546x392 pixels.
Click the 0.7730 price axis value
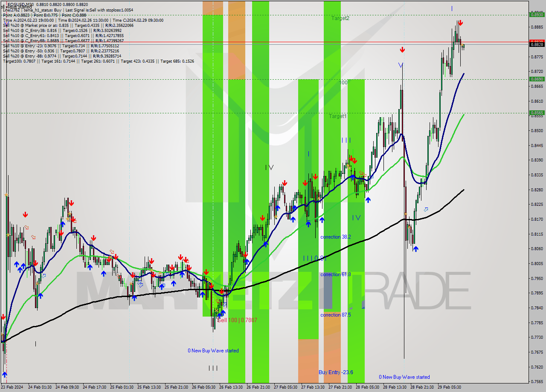pyautogui.click(x=537, y=337)
